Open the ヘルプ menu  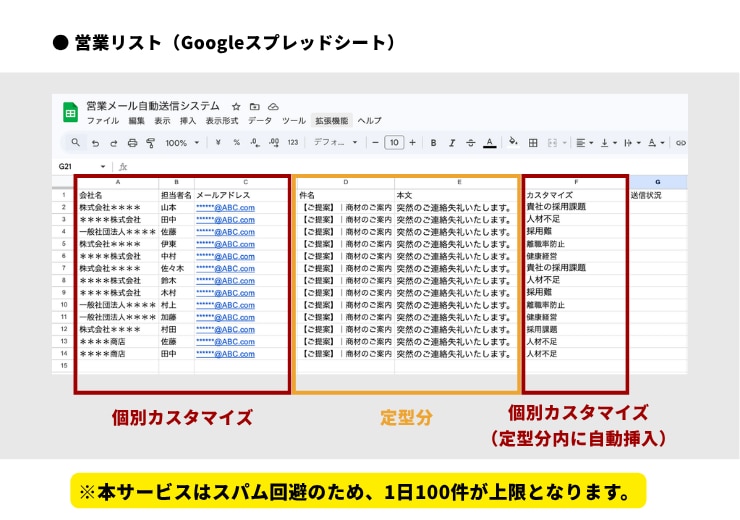tap(370, 121)
